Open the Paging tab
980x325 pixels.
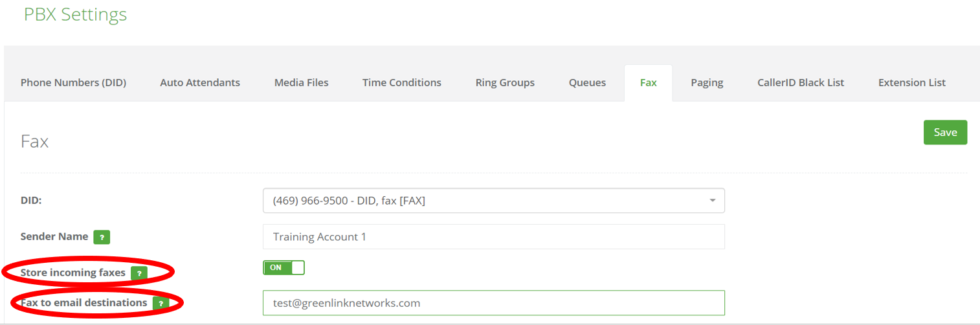click(707, 83)
